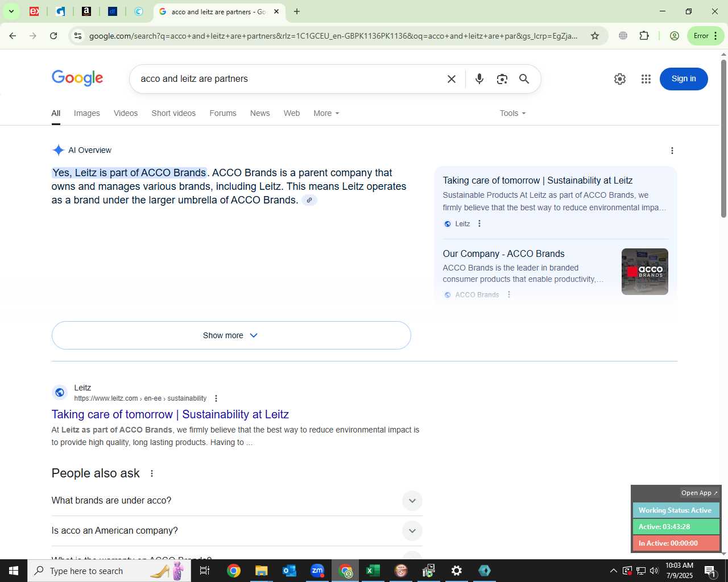Image resolution: width=728 pixels, height=582 pixels.
Task: Click Open App in tracker widget
Action: [700, 493]
